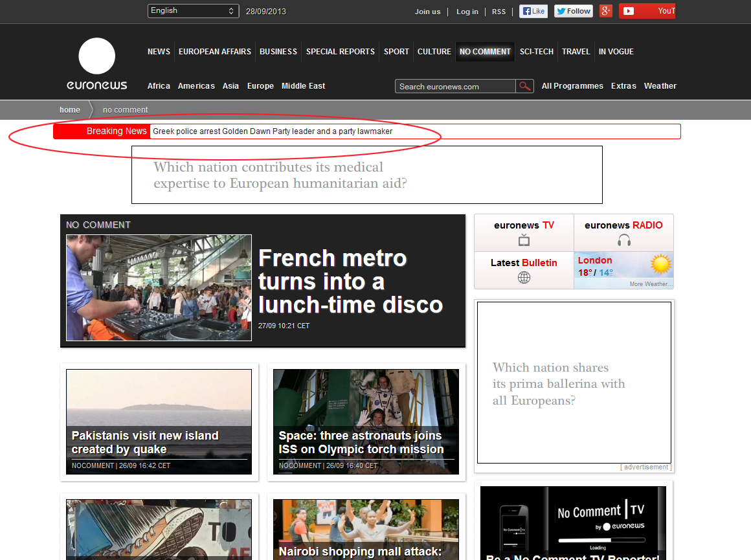751x560 pixels.
Task: Click the Search euronews.com input field
Action: click(x=455, y=86)
